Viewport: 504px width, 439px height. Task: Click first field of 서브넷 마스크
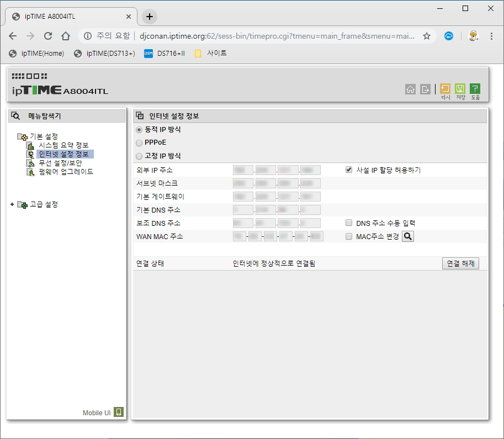coord(243,183)
